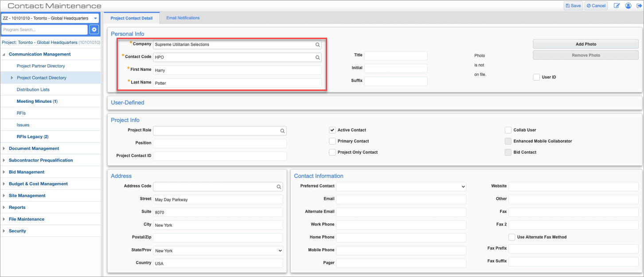Click the Last Name field

237,83
